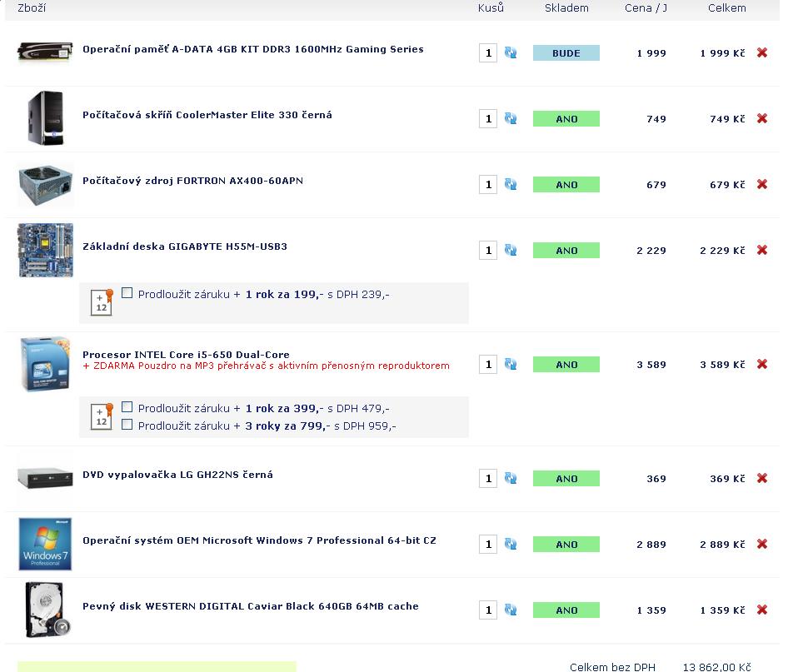
Task: Open A-DATA memory product thumbnail
Action: tap(45, 52)
